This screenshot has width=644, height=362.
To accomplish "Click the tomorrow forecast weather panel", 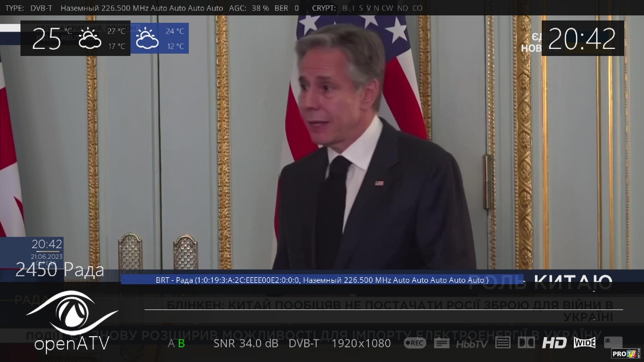I will click(160, 38).
